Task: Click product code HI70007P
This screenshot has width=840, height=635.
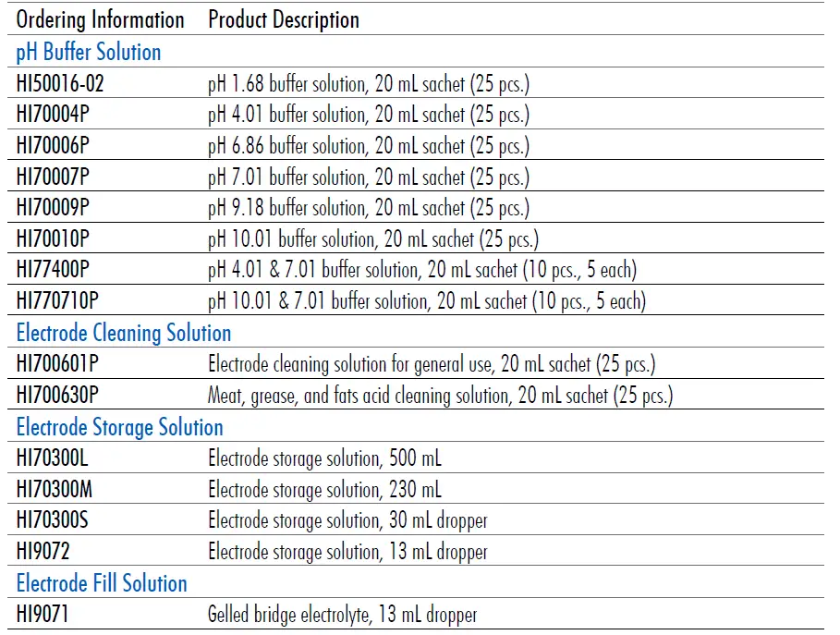Action: point(54,177)
